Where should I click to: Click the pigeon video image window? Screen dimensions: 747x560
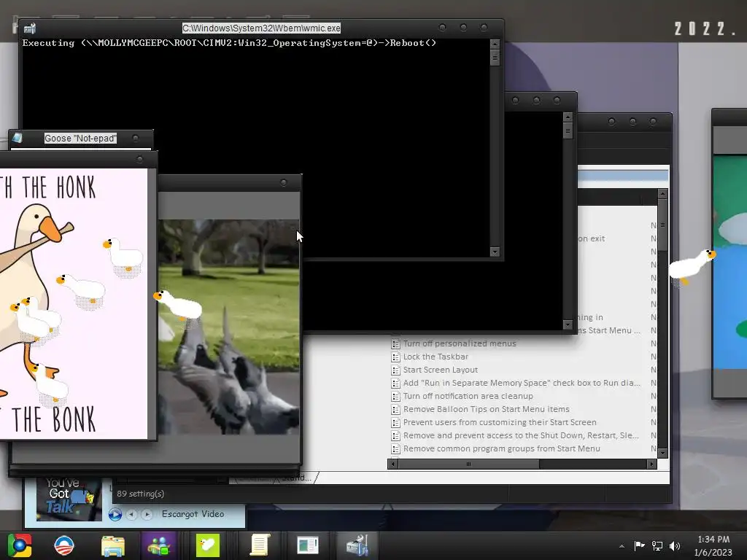pos(228,327)
